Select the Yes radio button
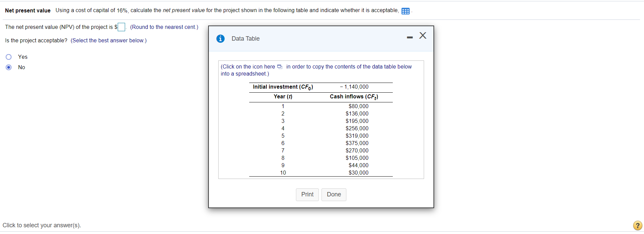The width and height of the screenshot is (644, 234). click(9, 57)
